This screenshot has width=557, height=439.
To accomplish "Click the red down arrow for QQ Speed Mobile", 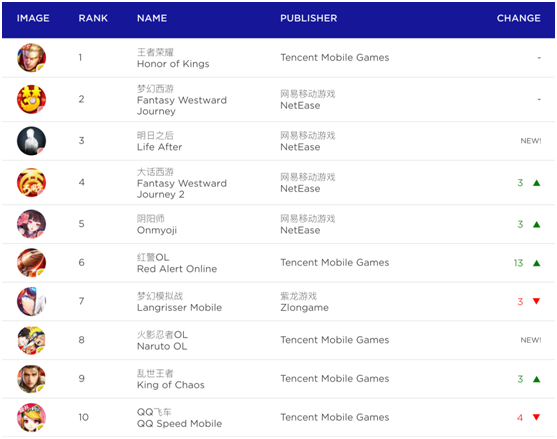I will tap(536, 417).
